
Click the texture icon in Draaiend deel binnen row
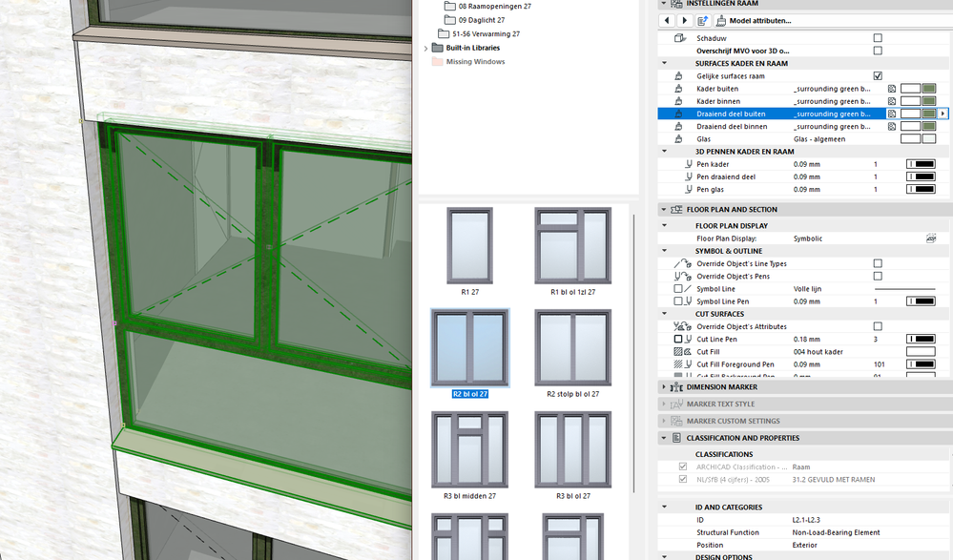click(x=892, y=127)
